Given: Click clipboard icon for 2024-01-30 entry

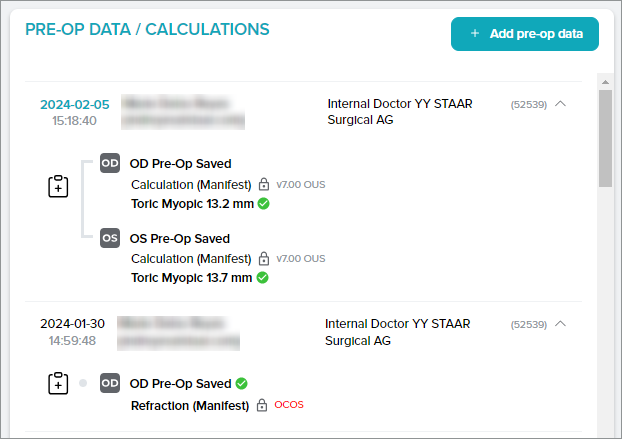Looking at the screenshot, I should [x=58, y=383].
